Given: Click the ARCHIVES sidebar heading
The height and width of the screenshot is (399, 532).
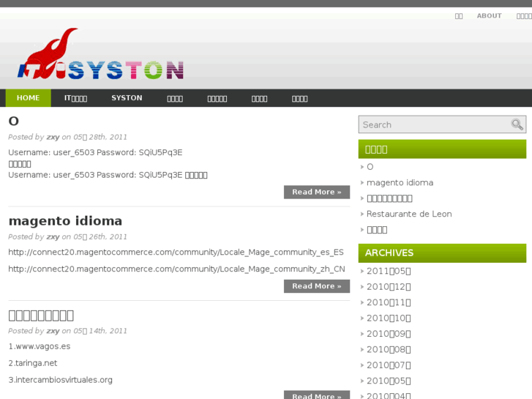Looking at the screenshot, I should coord(442,253).
